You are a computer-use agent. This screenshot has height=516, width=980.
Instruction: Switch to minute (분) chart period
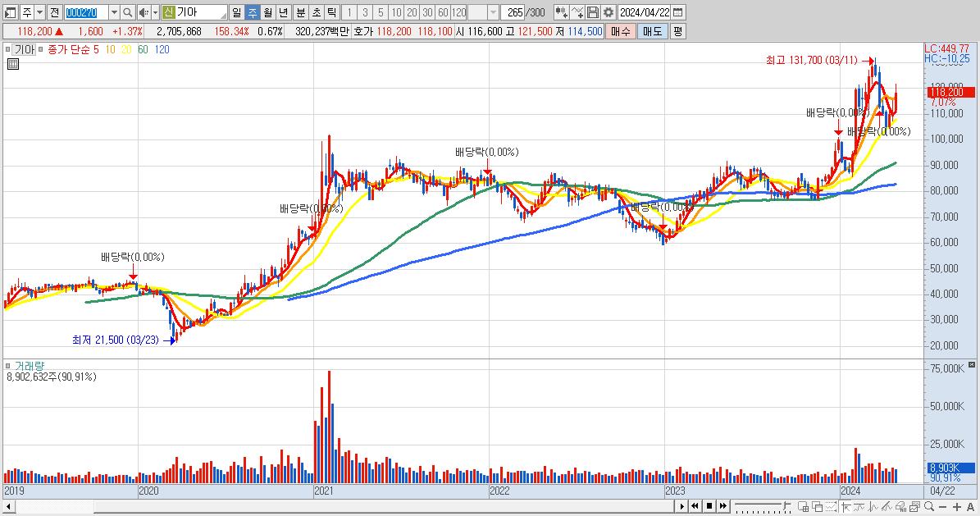301,12
